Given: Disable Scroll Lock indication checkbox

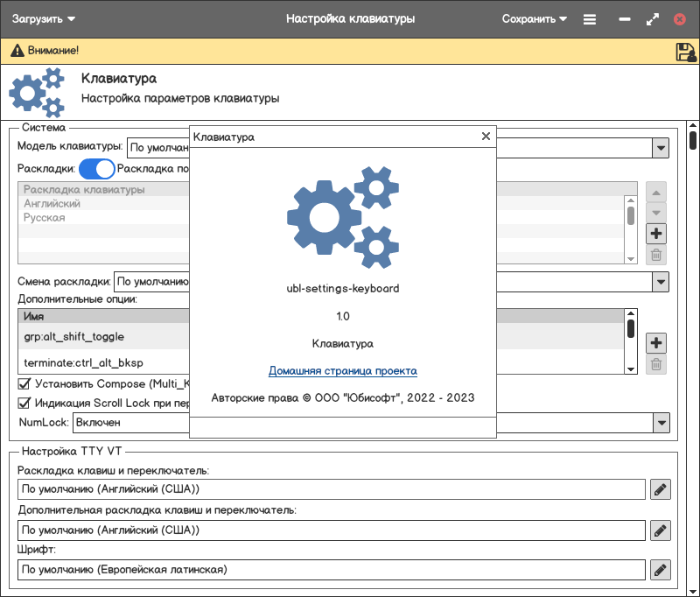Looking at the screenshot, I should coord(24,404).
